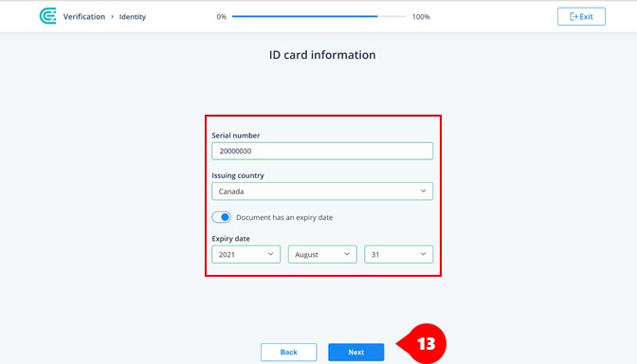Screen dimensions: 637x364
Task: Click the 'Issuing country' label
Action: point(238,175)
